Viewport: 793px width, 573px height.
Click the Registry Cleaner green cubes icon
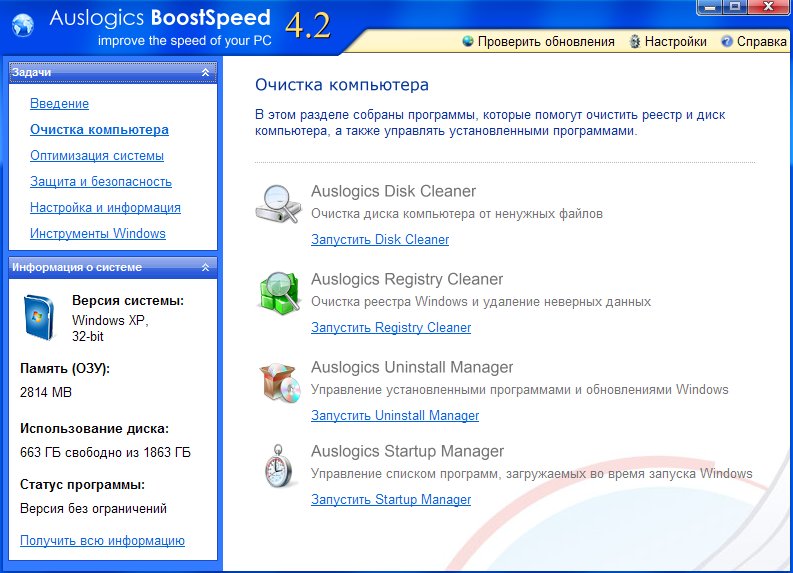279,293
